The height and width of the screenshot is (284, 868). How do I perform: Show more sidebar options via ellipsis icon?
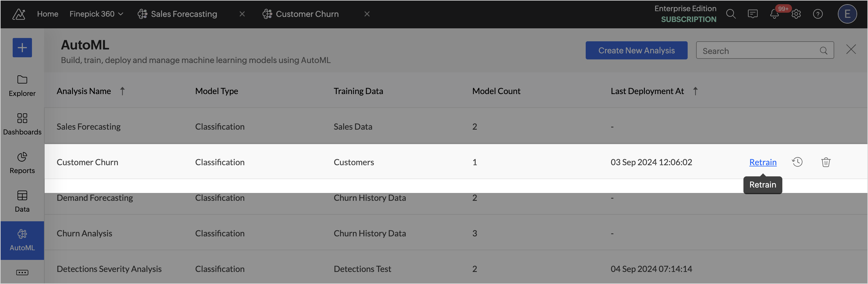coord(22,273)
